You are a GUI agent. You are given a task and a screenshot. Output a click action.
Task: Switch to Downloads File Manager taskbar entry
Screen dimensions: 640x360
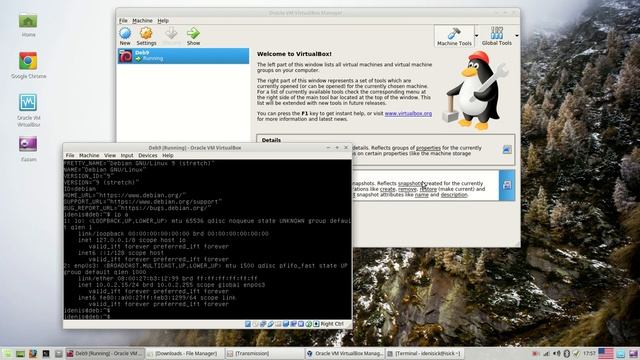(x=185, y=353)
